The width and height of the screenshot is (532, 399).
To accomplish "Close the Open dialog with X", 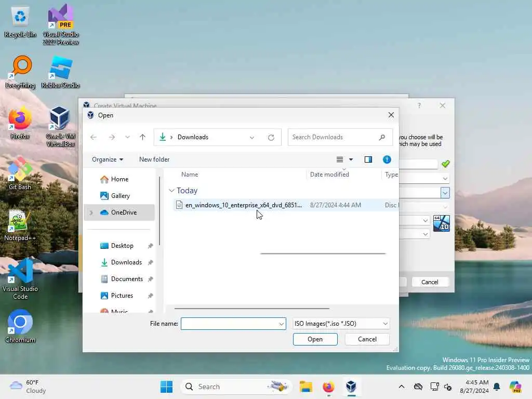I will [391, 115].
